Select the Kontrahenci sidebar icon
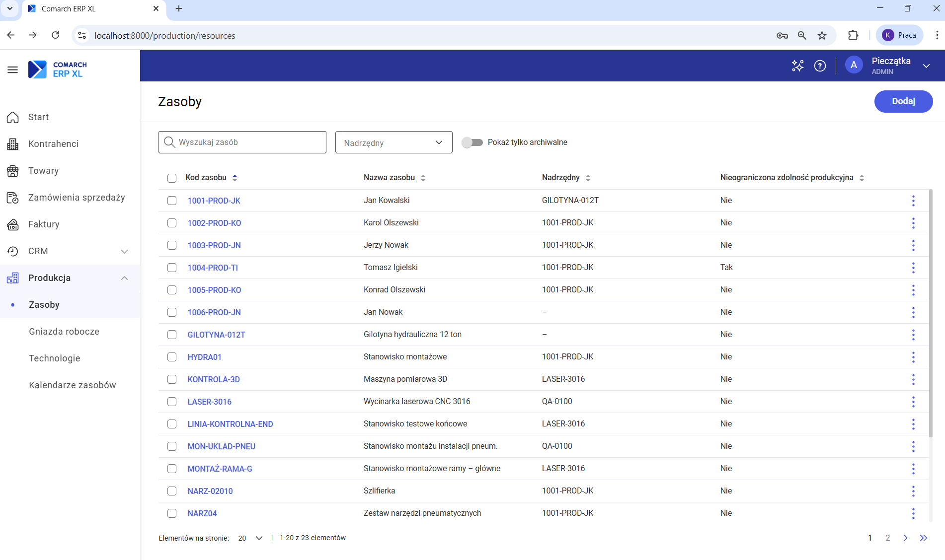945x560 pixels. coord(13,144)
